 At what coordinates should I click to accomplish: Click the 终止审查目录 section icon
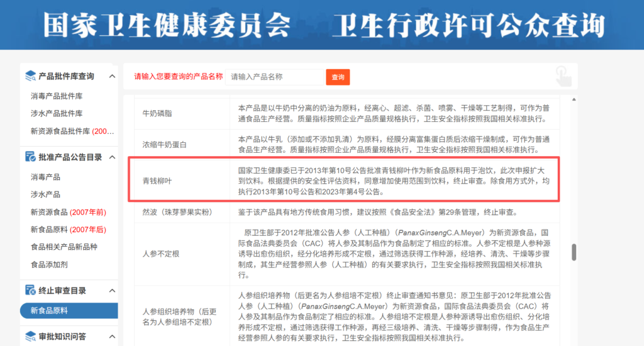tap(30, 290)
